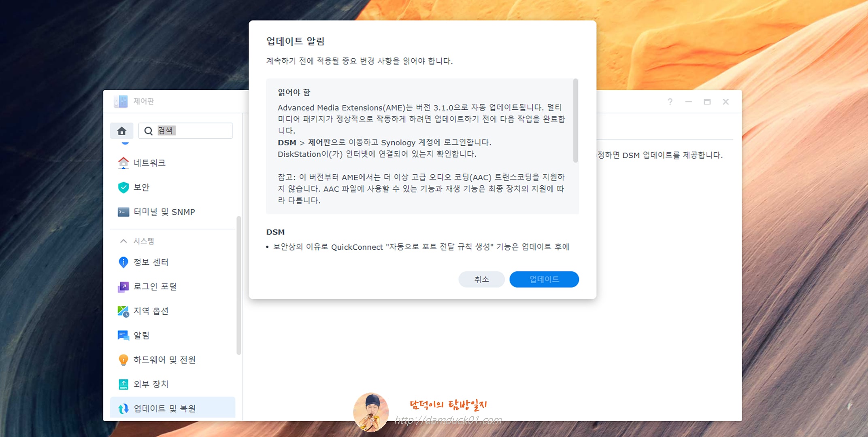The height and width of the screenshot is (437, 868).
Task: Click the 취소 button to cancel
Action: click(x=481, y=279)
